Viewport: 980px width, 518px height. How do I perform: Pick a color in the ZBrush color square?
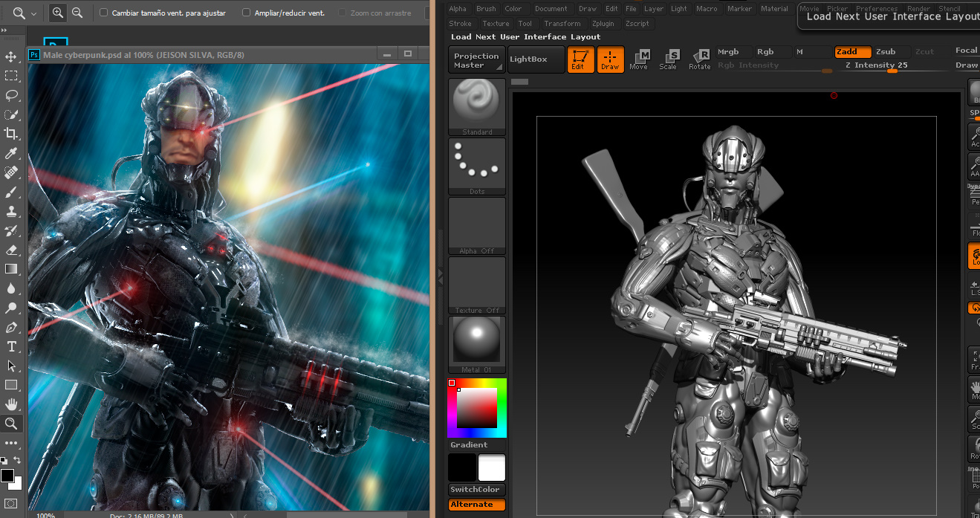point(477,408)
